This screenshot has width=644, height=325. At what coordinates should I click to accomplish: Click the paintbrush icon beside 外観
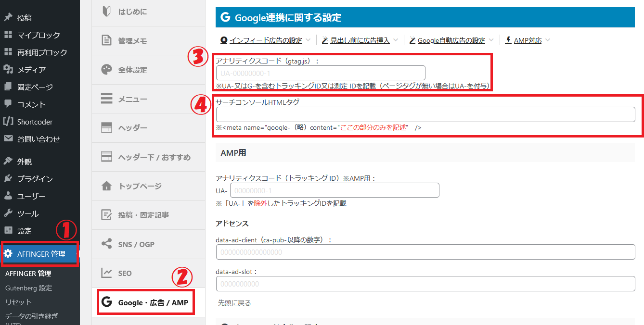8,162
